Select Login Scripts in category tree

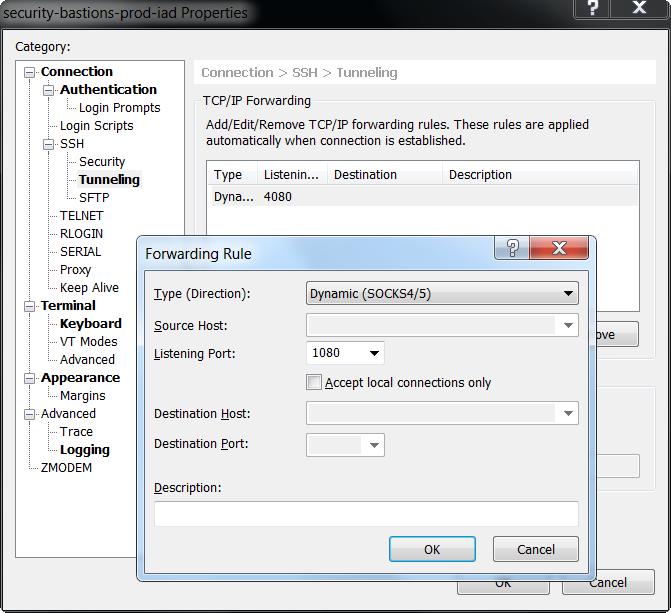click(x=97, y=126)
